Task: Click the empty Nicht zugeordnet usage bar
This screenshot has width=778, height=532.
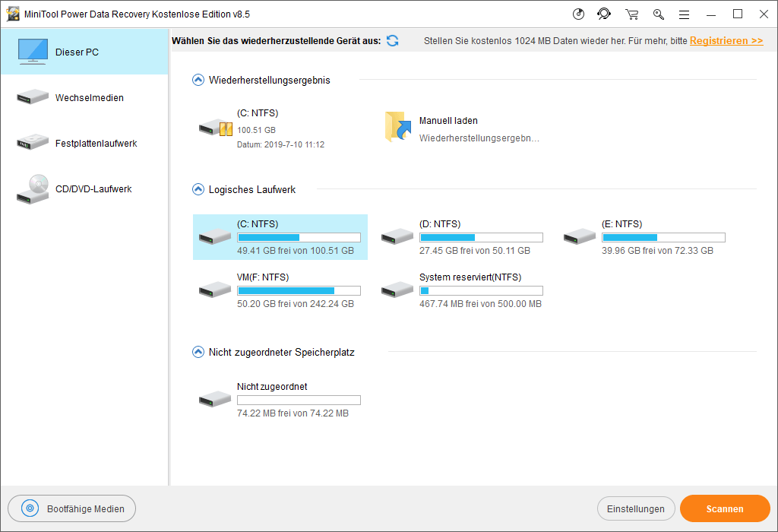Action: [x=299, y=400]
